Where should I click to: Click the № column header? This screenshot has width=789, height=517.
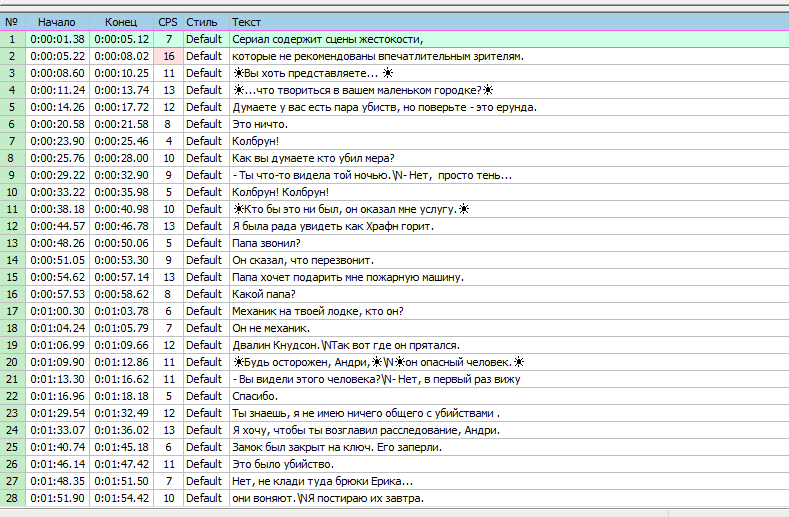coord(12,22)
